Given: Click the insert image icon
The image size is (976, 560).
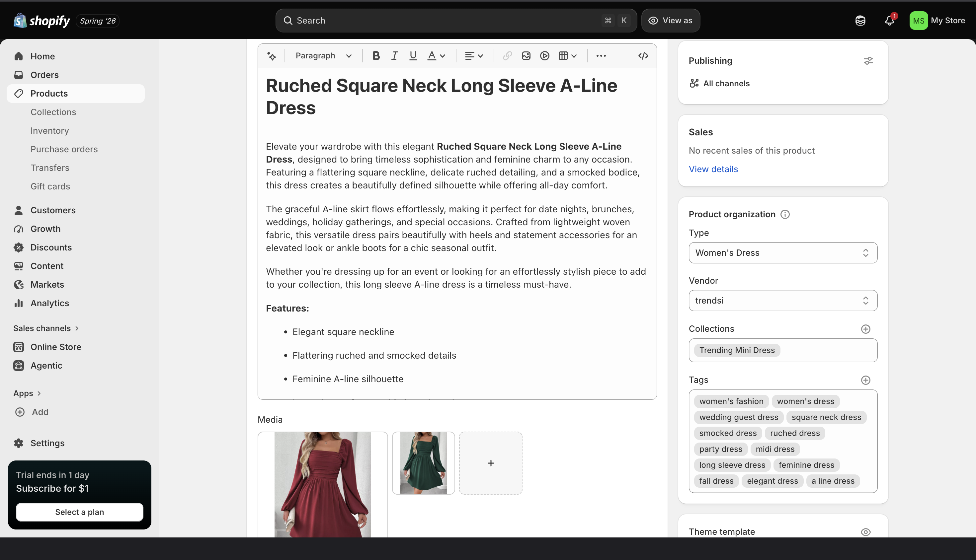Looking at the screenshot, I should 526,56.
